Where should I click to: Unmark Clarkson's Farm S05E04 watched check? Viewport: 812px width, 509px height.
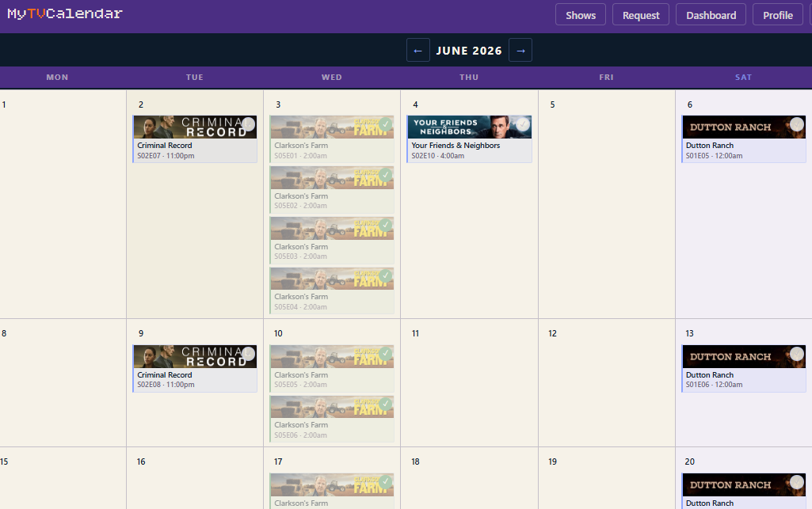click(385, 275)
